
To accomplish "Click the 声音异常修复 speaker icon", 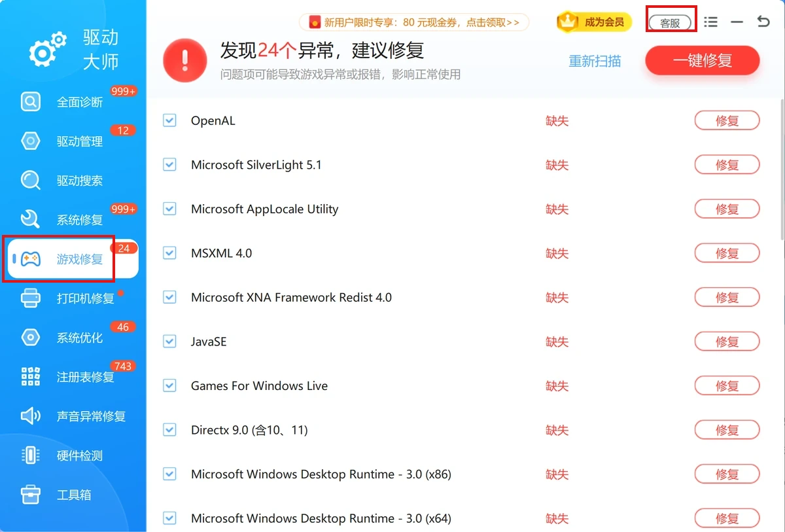I will (31, 416).
